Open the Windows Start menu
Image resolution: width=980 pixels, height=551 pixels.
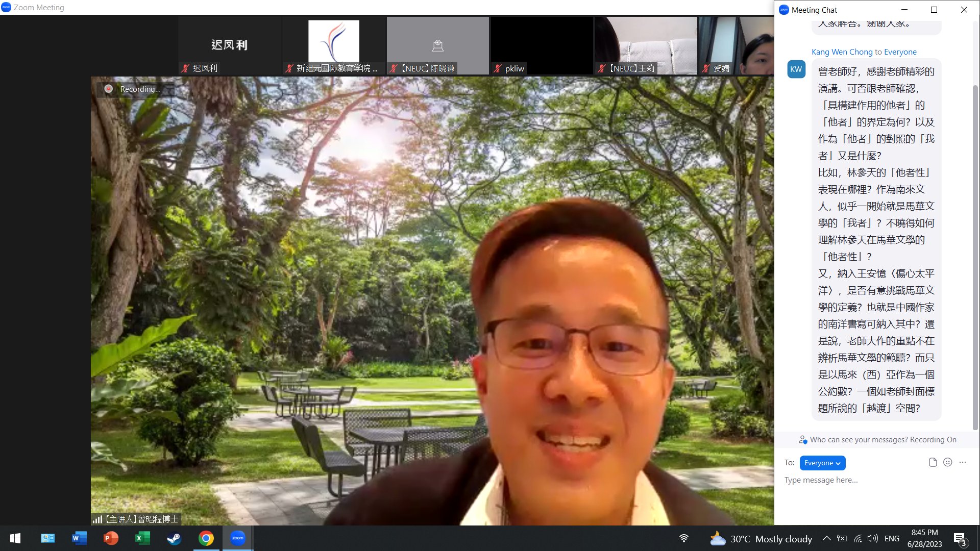point(15,538)
